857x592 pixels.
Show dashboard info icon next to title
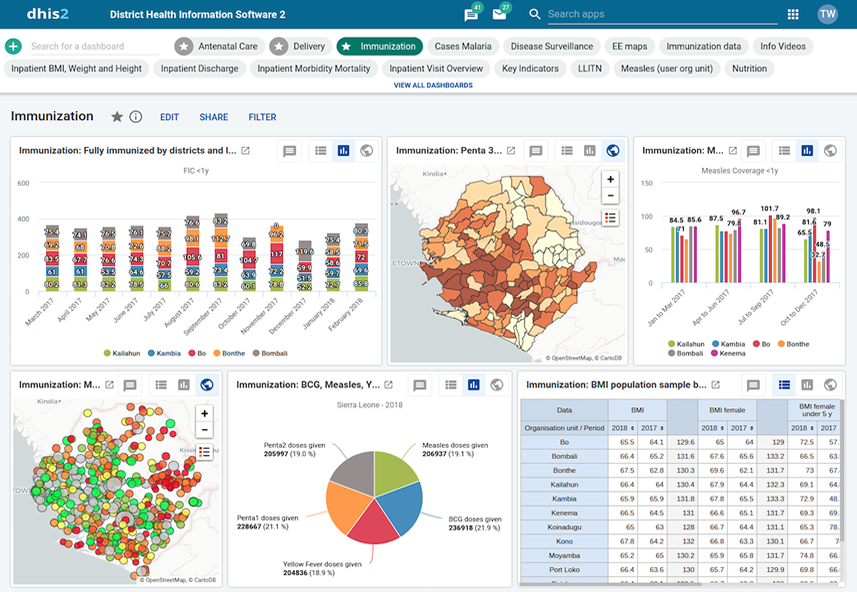pos(136,117)
